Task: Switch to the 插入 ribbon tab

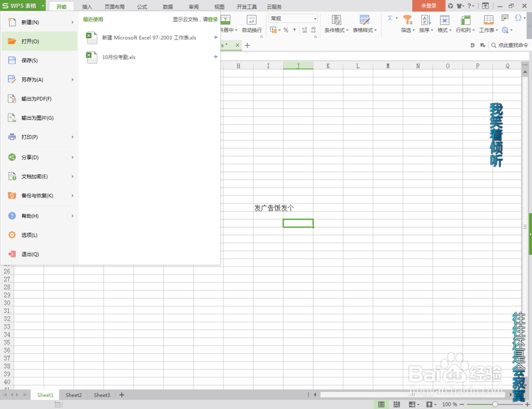Action: 87,7
